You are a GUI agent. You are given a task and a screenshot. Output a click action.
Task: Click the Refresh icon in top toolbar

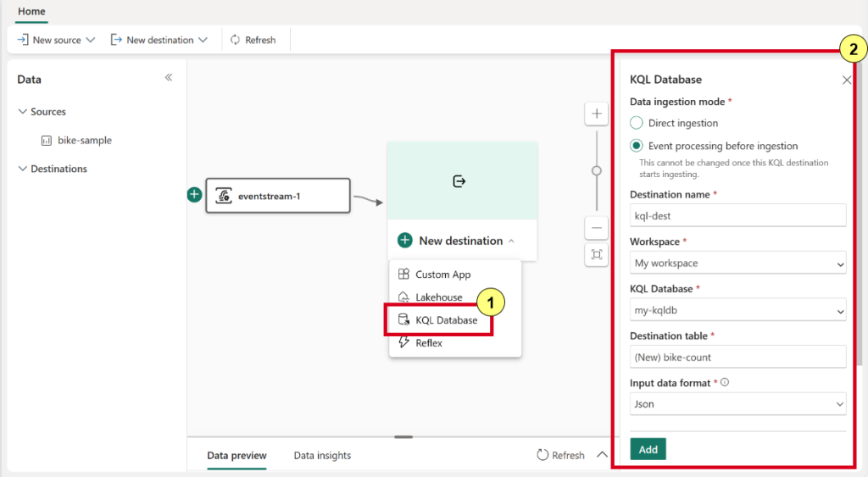pos(236,40)
